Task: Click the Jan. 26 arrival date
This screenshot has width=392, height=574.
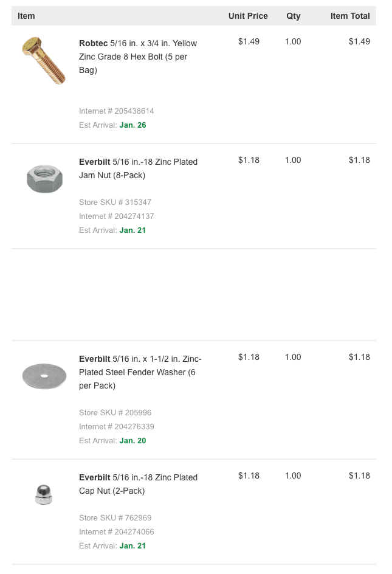Action: point(132,125)
